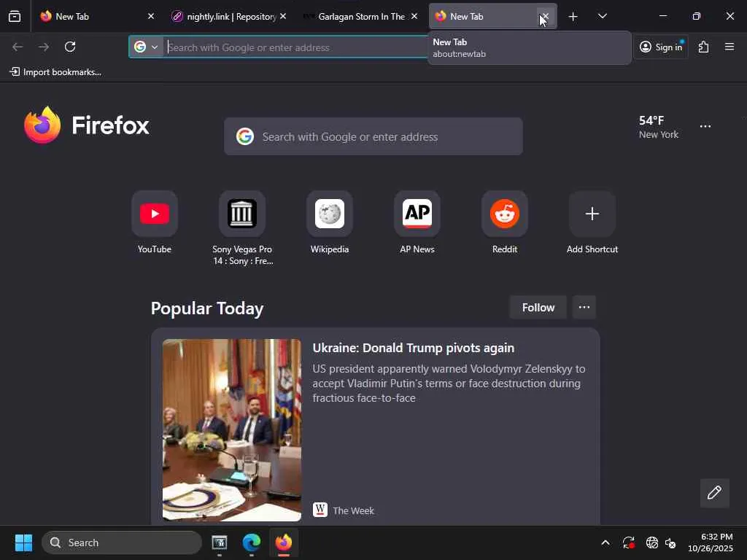Expand the list all tabs chevron
Screen dimensions: 747x560
click(602, 16)
